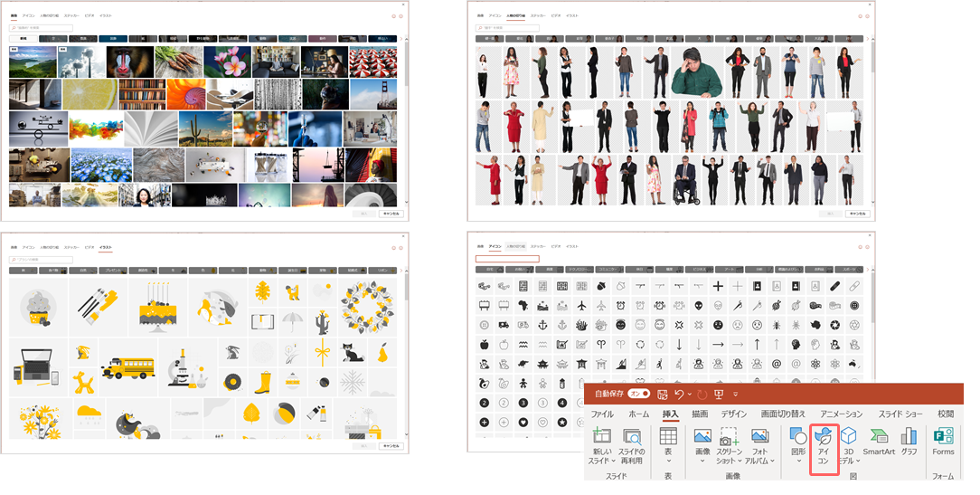The width and height of the screenshot is (980, 495).
Task: Open スライドの再利用 in the ribbon
Action: coord(631,447)
